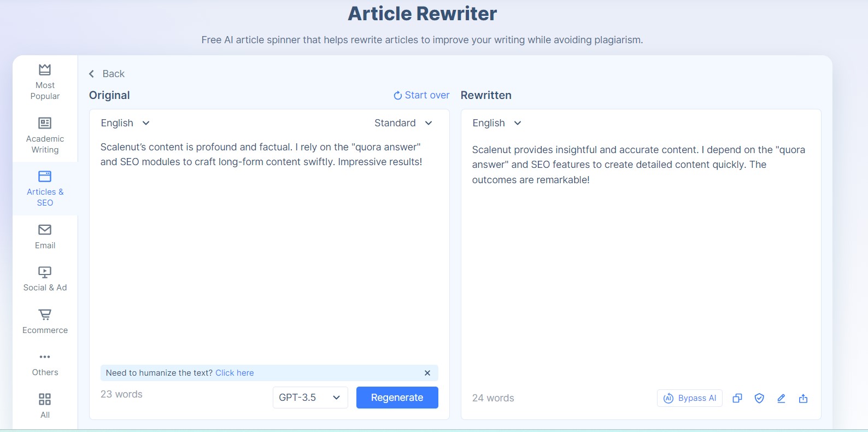Open the Rewritten language English dropdown
868x432 pixels.
[x=497, y=123]
